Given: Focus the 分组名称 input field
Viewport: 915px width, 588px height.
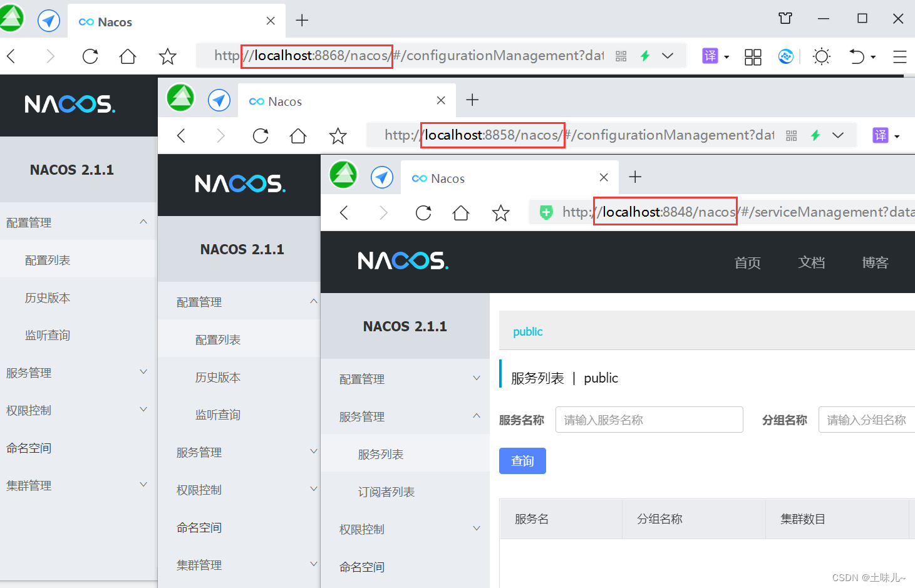Looking at the screenshot, I should (867, 420).
